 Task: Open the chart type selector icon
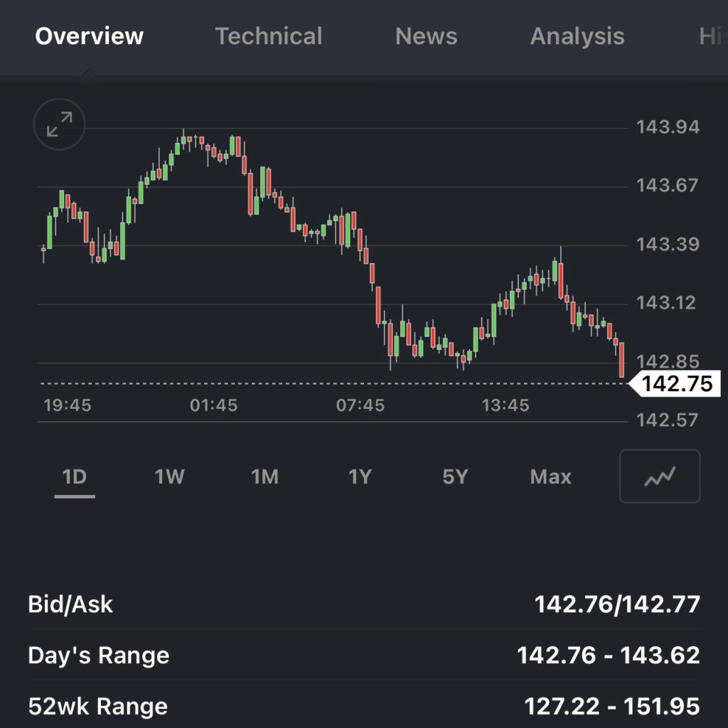click(x=660, y=476)
